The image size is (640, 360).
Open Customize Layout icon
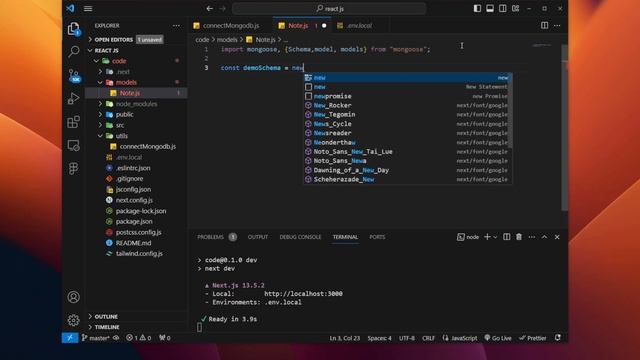[516, 8]
